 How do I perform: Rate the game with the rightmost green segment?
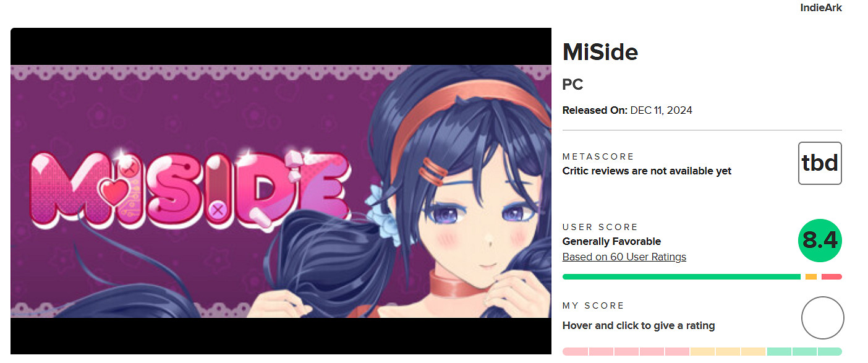830,351
